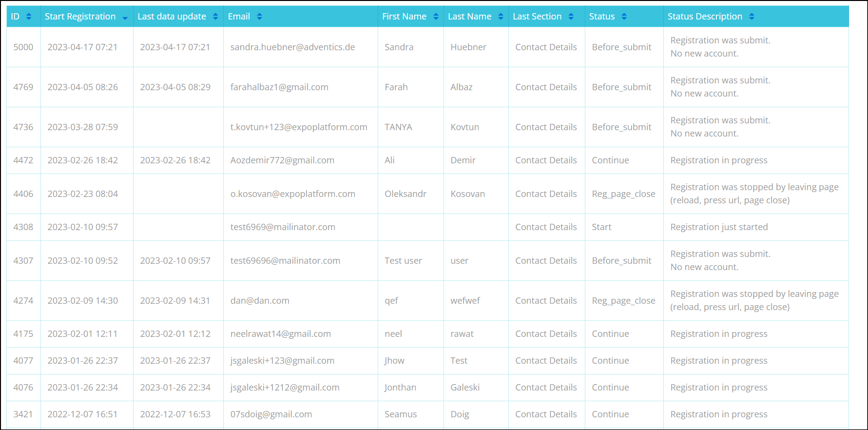Screen dimensions: 868x430
Task: Click ID cell 3421
Action: (23, 414)
